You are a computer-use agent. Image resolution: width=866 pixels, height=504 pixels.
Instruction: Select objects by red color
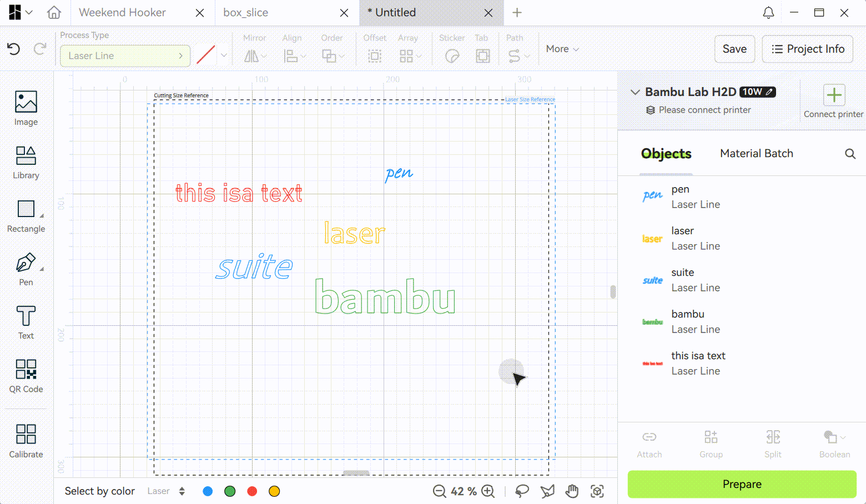252,491
